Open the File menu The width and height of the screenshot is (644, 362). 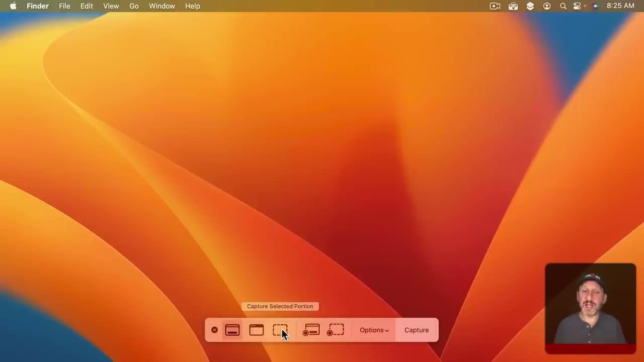point(64,6)
